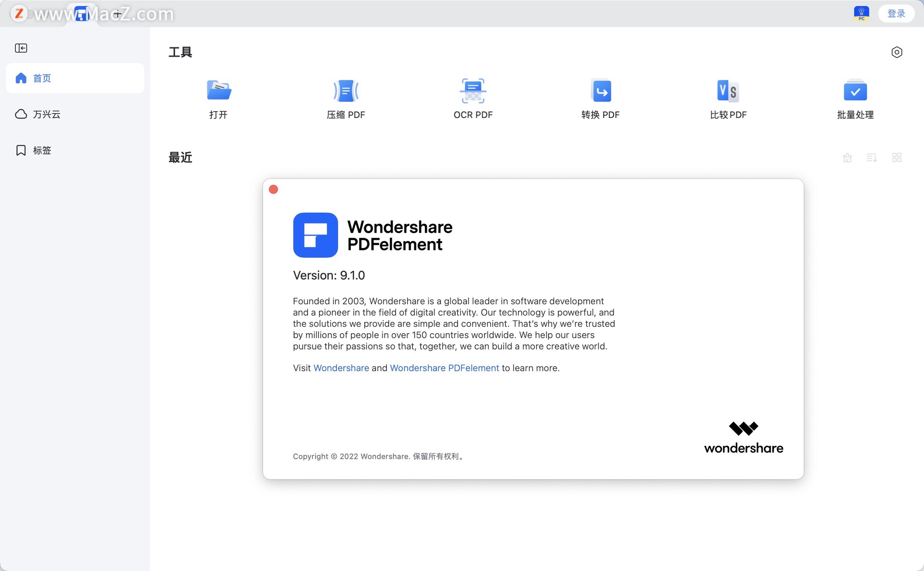Open 批量处理 batch process tool
This screenshot has width=924, height=571.
[x=855, y=98]
